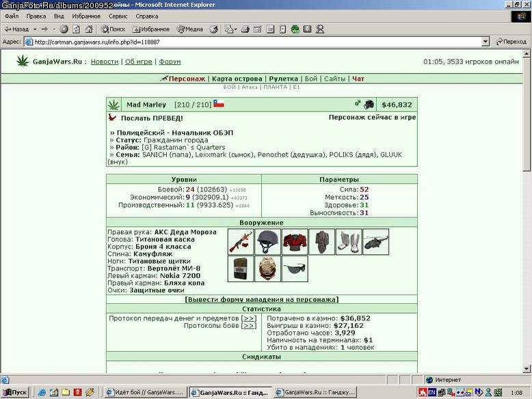Click the Refresh page toolbar icon

77,29
